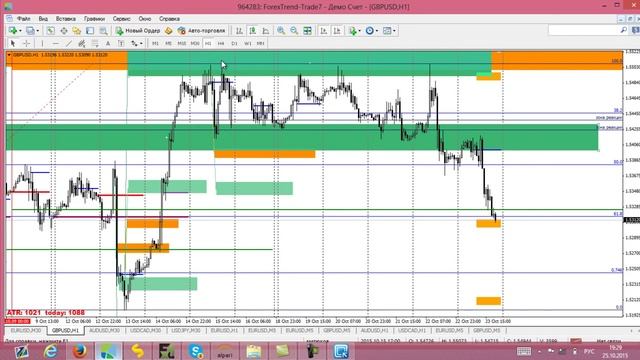Open Internet Explorer from the taskbar
This screenshot has height=360, width=640.
click(x=51, y=351)
